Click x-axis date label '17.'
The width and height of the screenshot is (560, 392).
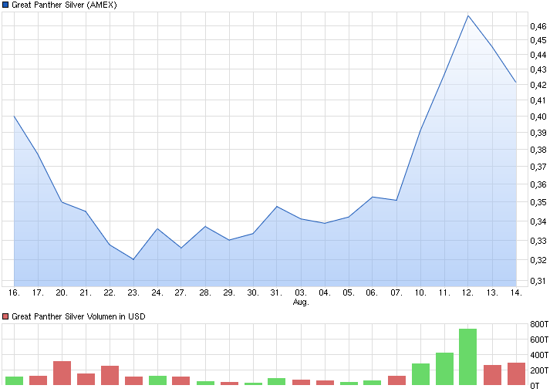(x=38, y=292)
